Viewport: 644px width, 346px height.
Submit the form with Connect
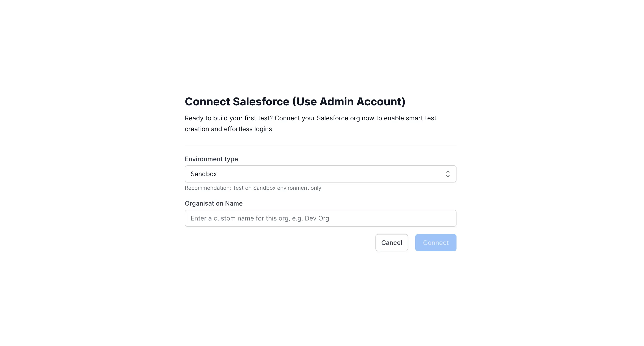435,242
